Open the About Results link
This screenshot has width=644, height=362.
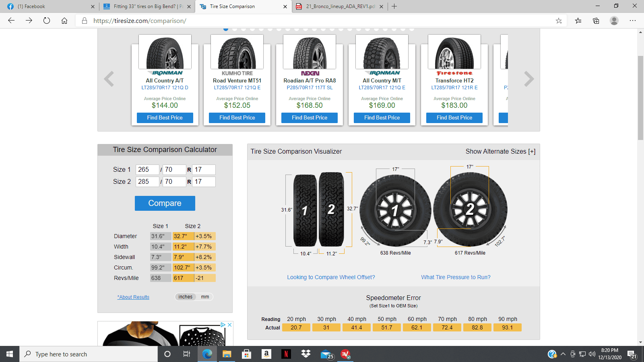pos(133,297)
